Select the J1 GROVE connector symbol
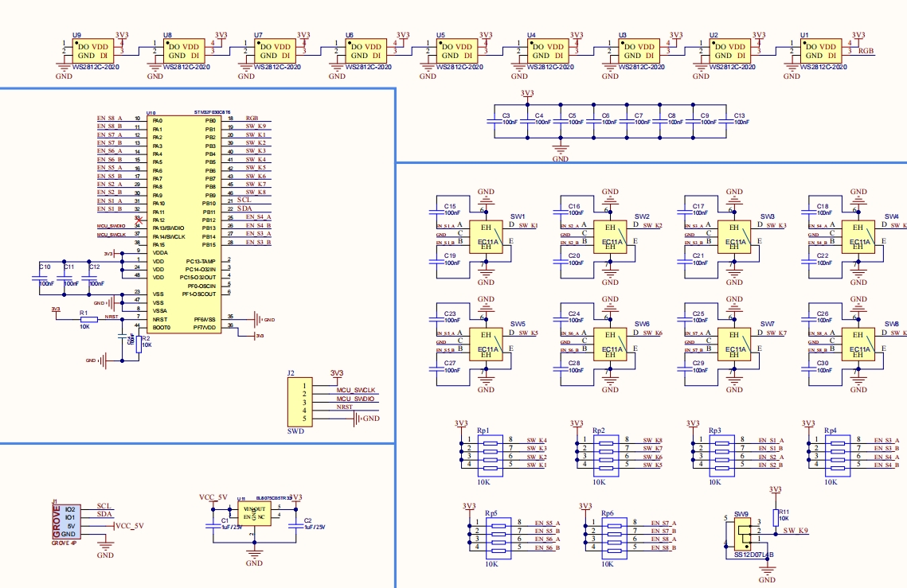This screenshot has height=588, width=907. (70, 521)
